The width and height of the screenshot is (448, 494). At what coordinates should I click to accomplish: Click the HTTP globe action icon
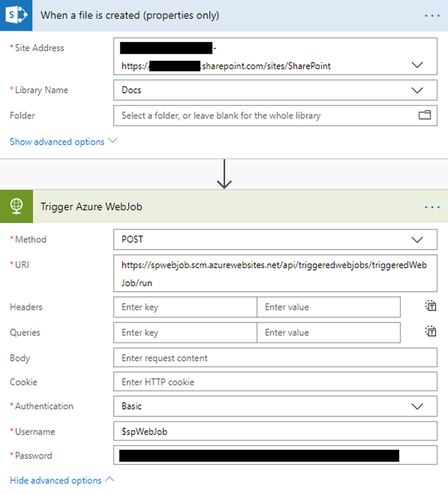point(16,207)
